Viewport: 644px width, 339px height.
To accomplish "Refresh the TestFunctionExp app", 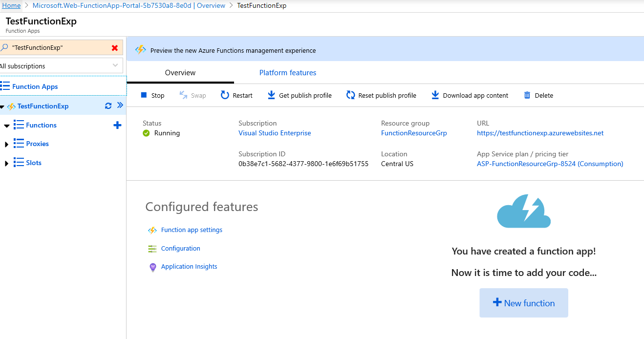I will 108,106.
